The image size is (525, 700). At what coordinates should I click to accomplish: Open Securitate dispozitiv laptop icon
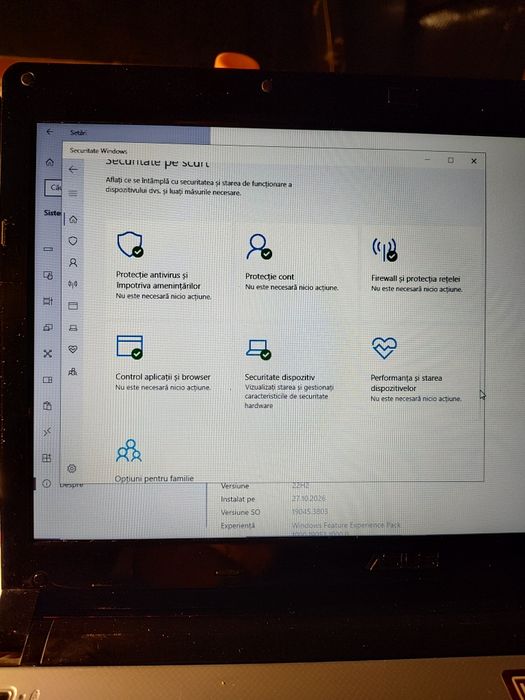point(258,349)
